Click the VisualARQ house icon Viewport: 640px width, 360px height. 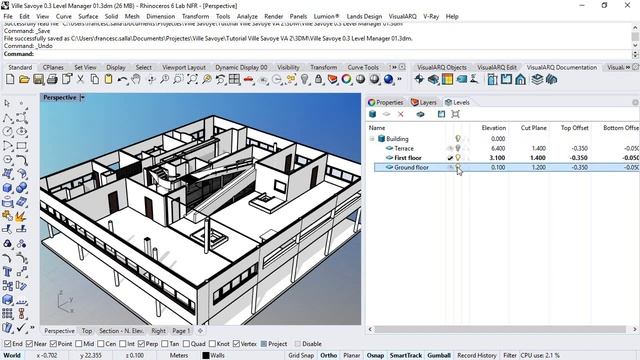click(520, 79)
